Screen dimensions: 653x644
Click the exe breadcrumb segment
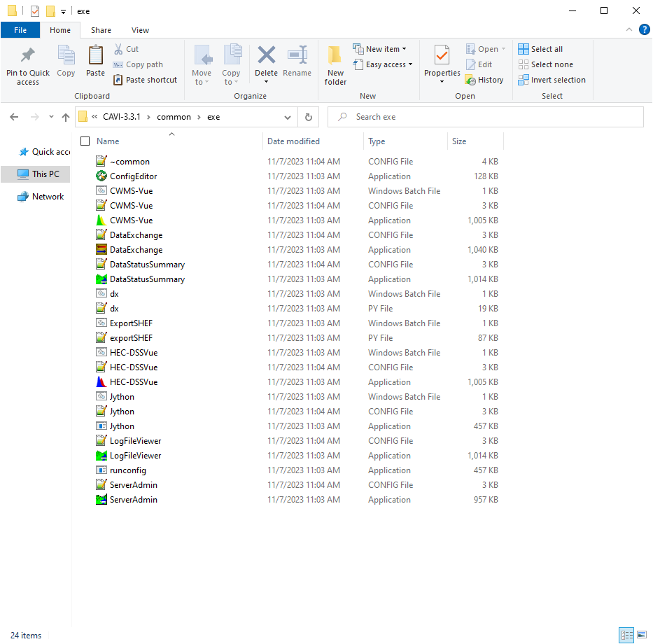(213, 117)
